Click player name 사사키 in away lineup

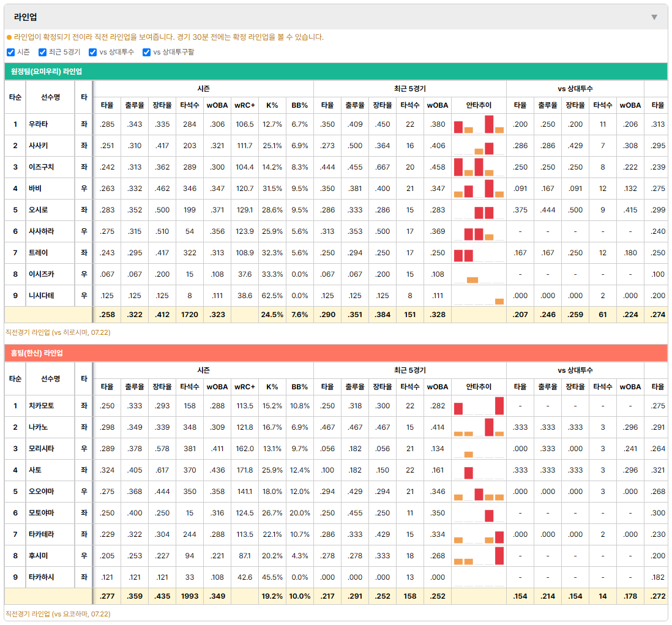pyautogui.click(x=38, y=146)
